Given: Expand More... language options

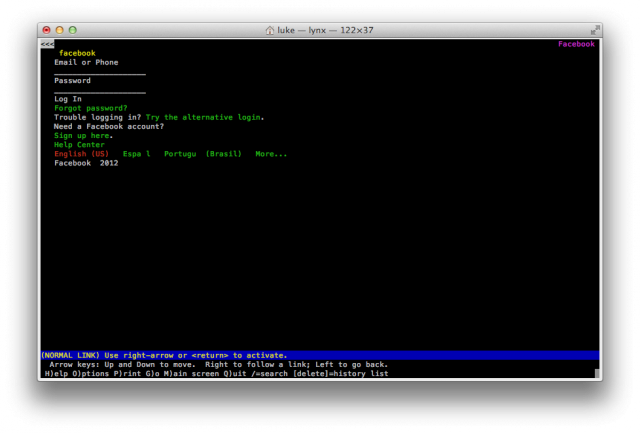Looking at the screenshot, I should click(x=270, y=154).
